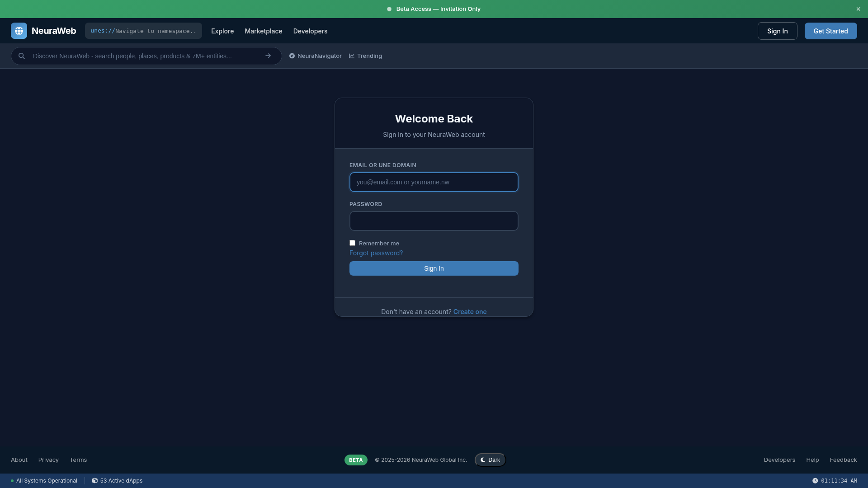The image size is (868, 488).
Task: Click the password field
Action: (434, 221)
